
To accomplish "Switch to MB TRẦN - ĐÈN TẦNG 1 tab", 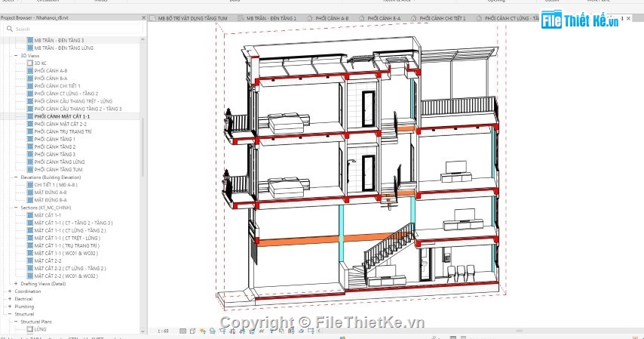I will tap(267, 18).
